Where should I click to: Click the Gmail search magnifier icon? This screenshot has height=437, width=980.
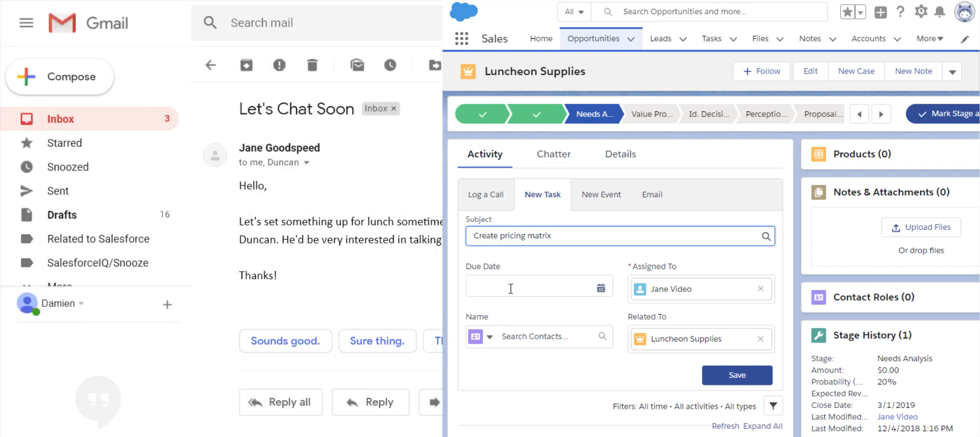[210, 22]
